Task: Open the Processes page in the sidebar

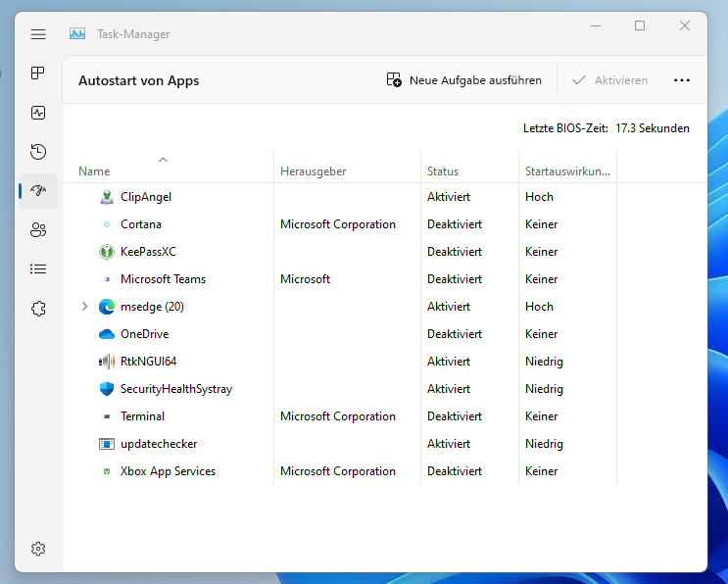Action: pyautogui.click(x=38, y=73)
